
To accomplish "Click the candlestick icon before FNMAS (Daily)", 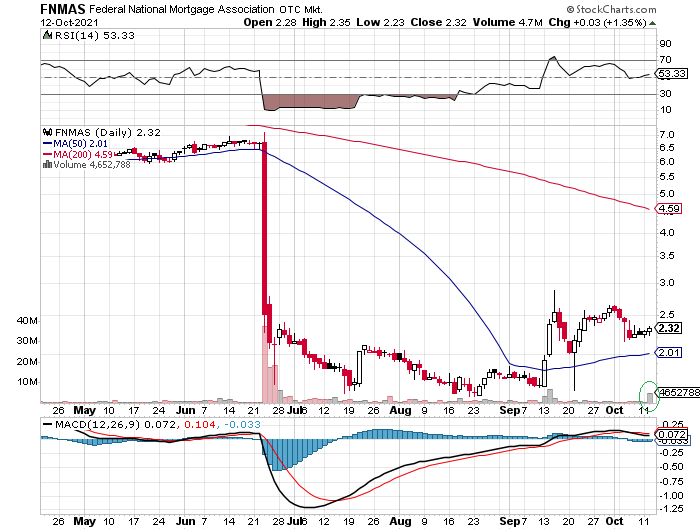I will click(47, 132).
